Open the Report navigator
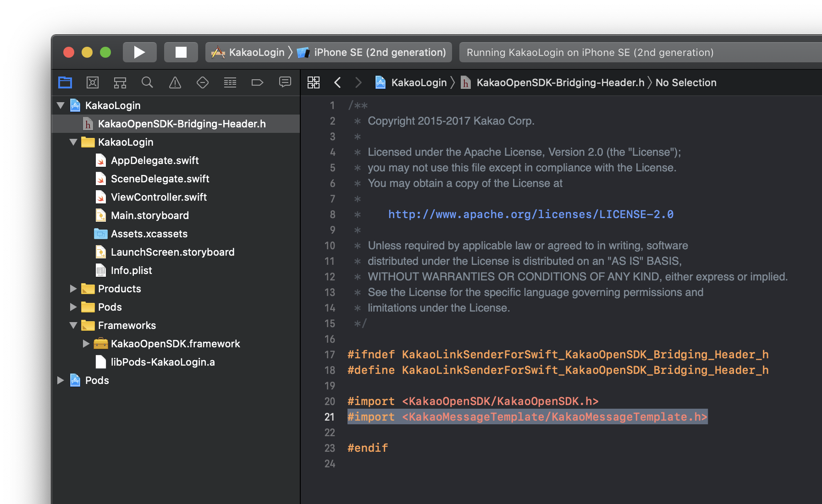The width and height of the screenshot is (822, 504). pos(285,82)
